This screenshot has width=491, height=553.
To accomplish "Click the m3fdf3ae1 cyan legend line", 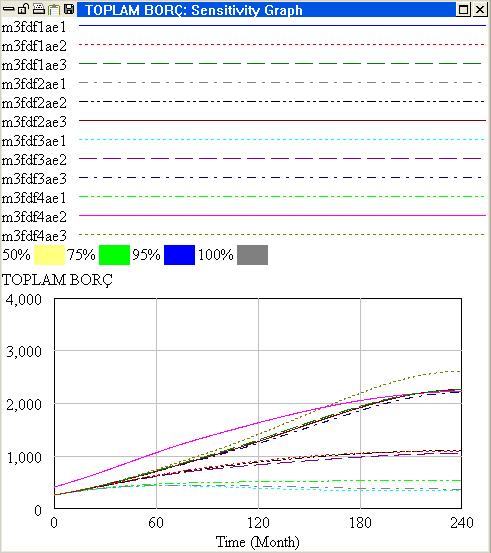I will [x=282, y=139].
